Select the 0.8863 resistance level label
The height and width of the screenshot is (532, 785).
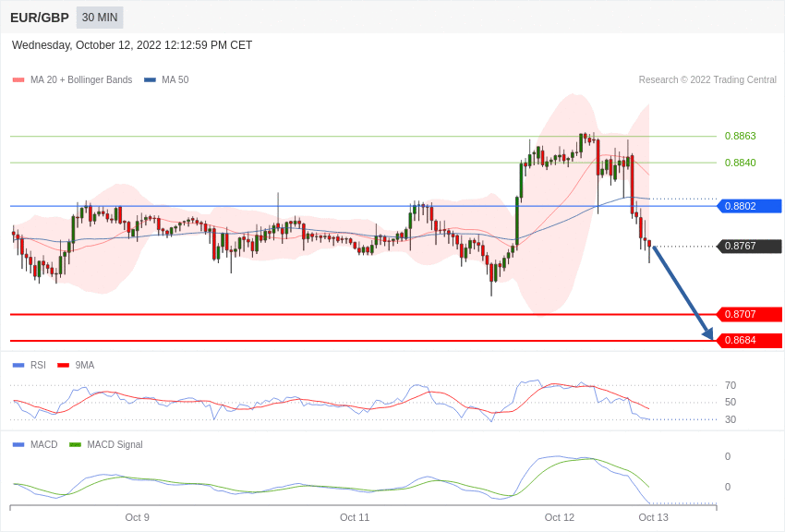tap(741, 136)
